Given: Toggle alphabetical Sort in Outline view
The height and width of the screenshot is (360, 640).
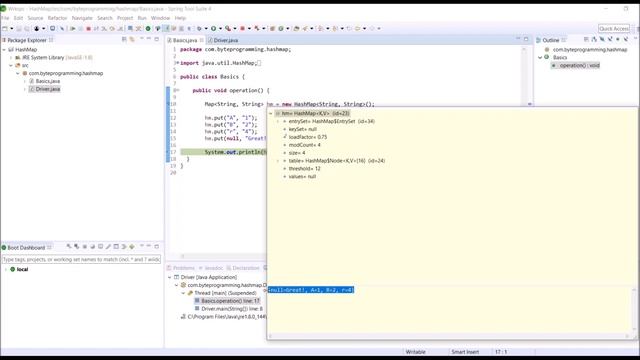Looking at the screenshot, I should tap(594, 40).
